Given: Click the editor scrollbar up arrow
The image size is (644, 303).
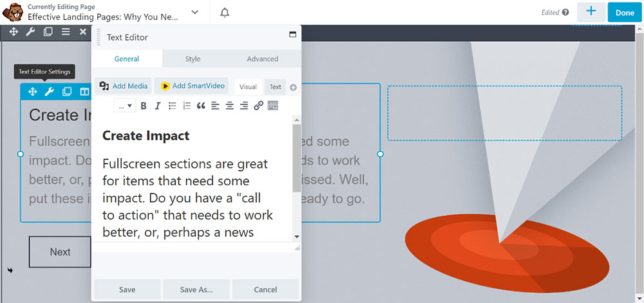Looking at the screenshot, I should [296, 120].
